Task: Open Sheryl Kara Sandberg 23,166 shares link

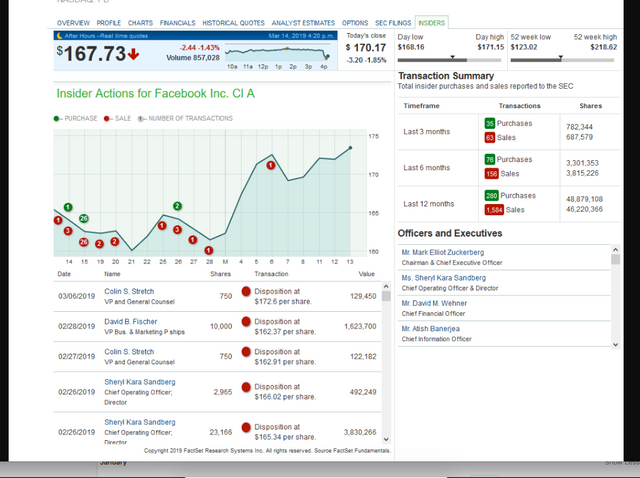Action: click(140, 422)
